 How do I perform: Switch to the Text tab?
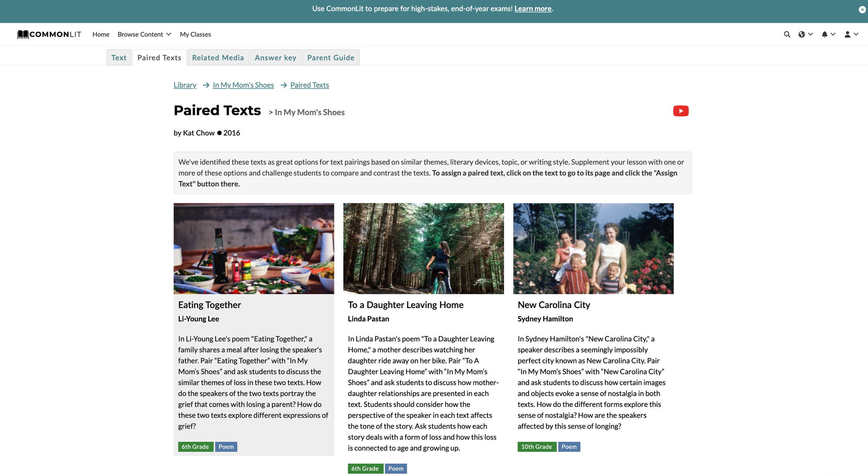click(119, 57)
